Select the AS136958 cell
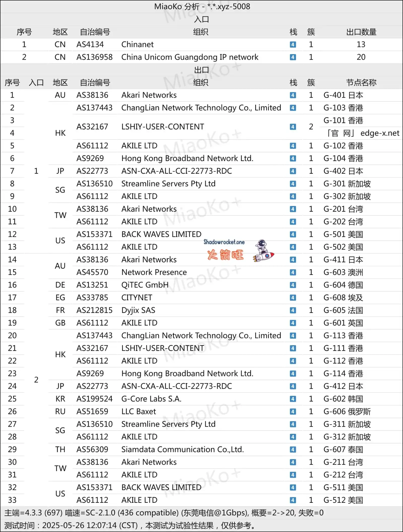 (94, 57)
